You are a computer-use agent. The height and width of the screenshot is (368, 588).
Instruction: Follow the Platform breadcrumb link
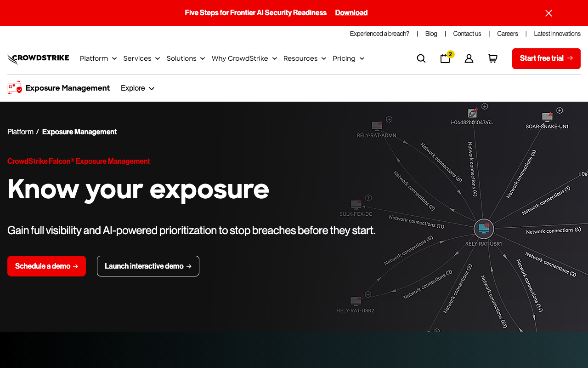(x=20, y=132)
